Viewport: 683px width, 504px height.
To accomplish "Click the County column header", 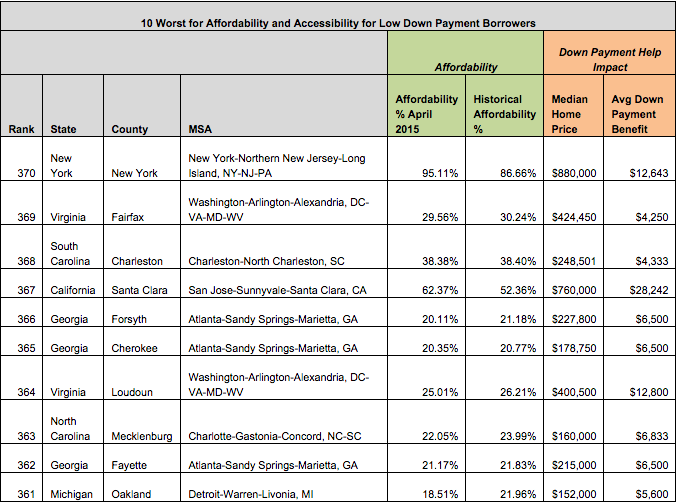I will pos(128,129).
